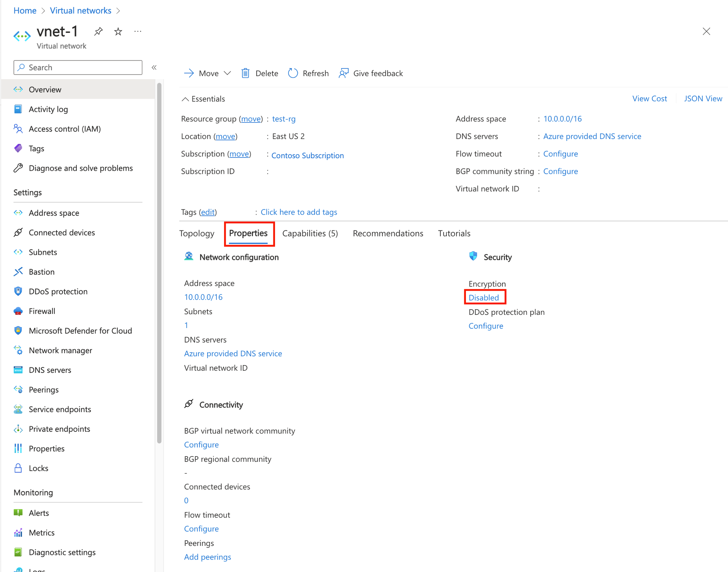This screenshot has height=572, width=728.
Task: Click the Network manager icon
Action: (x=18, y=350)
